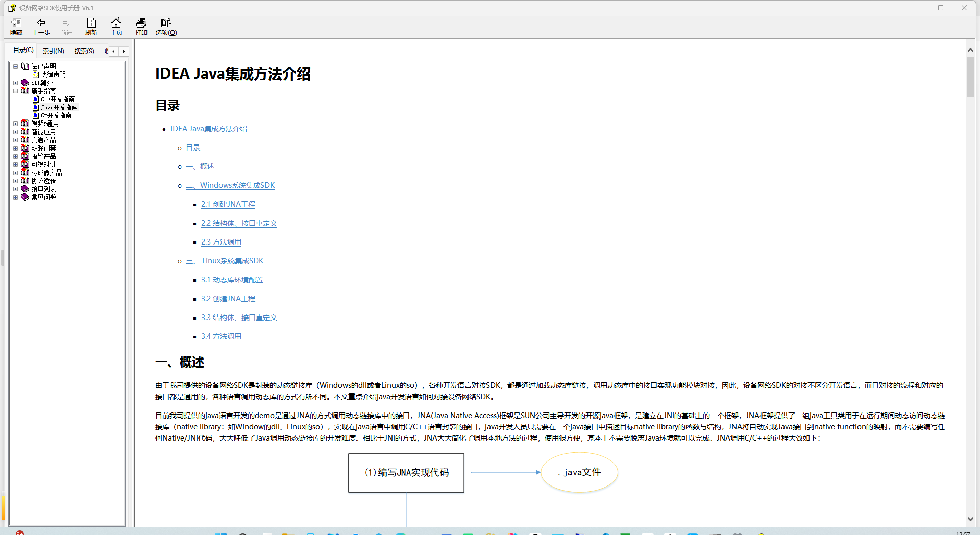Screen dimensions: 980x535
Task: Click the scrollbar down arrow
Action: point(972,519)
